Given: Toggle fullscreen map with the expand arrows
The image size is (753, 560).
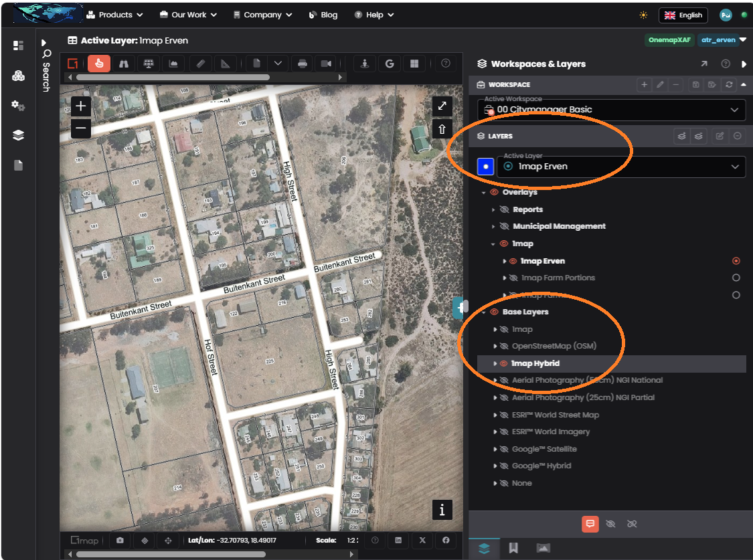Looking at the screenshot, I should click(442, 106).
